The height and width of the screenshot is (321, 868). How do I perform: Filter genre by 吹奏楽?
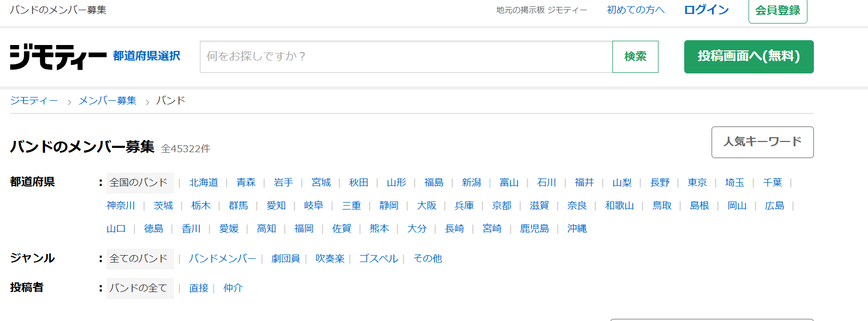point(330,259)
